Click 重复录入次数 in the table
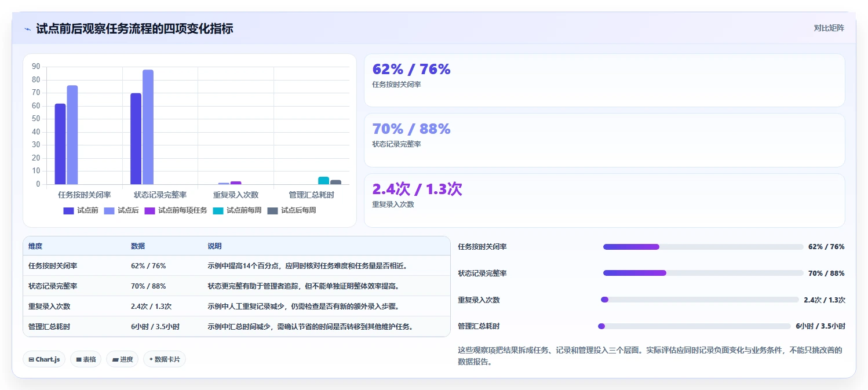This screenshot has width=868, height=390. coord(49,307)
